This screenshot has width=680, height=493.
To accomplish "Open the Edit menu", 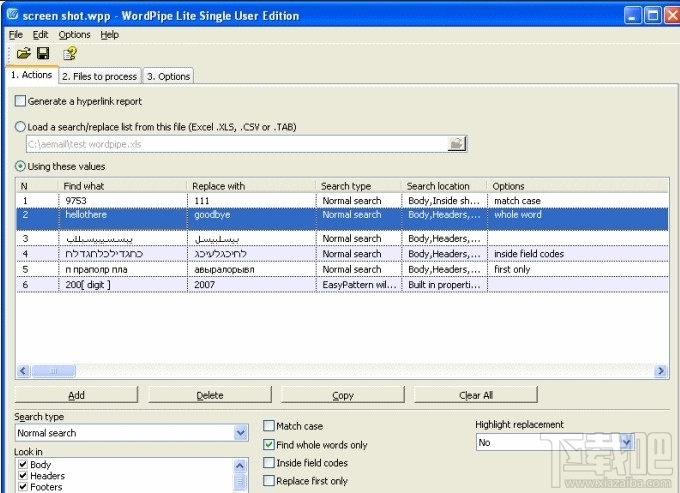I will pyautogui.click(x=40, y=35).
